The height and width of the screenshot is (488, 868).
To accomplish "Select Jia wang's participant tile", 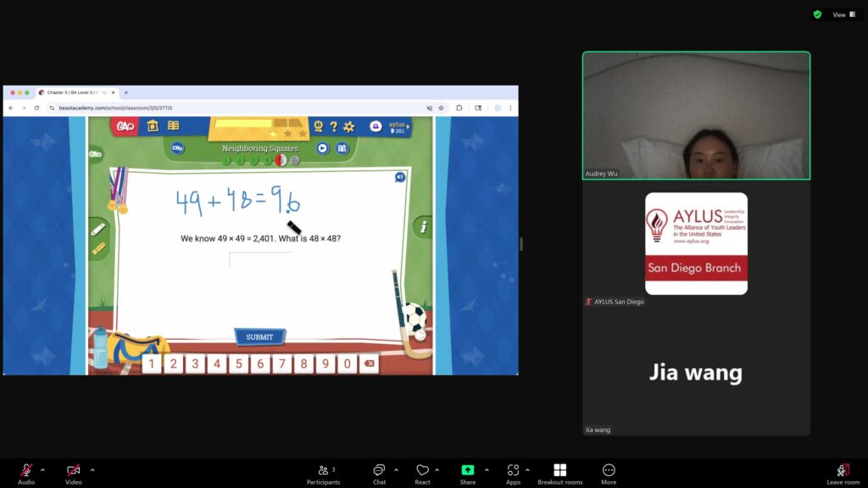I will (x=697, y=372).
